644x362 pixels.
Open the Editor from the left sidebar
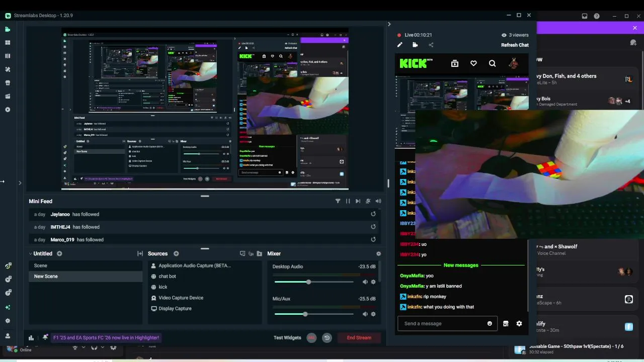click(x=8, y=29)
